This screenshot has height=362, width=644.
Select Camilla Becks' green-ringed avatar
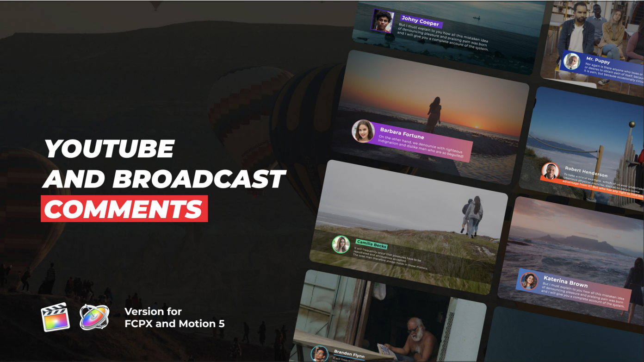point(341,244)
